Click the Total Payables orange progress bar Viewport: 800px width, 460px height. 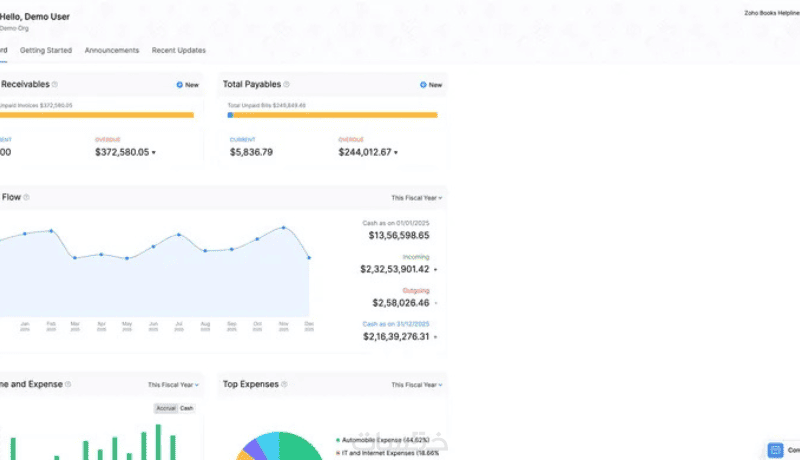tap(333, 115)
